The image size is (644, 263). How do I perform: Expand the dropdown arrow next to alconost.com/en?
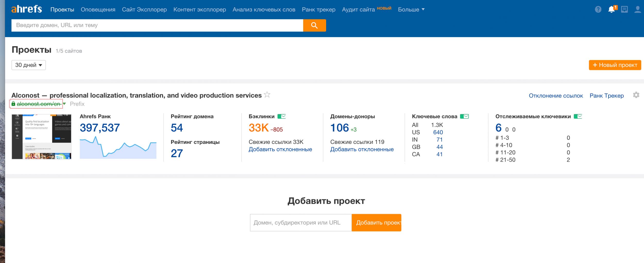(64, 104)
